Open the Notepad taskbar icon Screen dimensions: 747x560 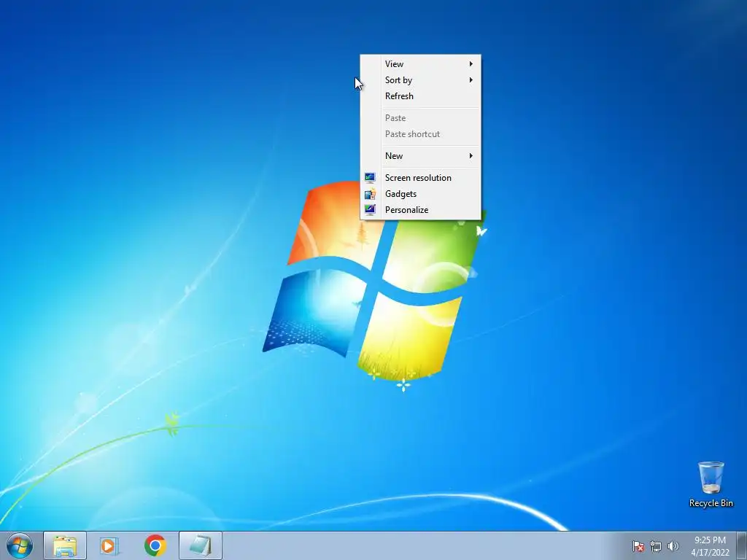click(x=201, y=545)
